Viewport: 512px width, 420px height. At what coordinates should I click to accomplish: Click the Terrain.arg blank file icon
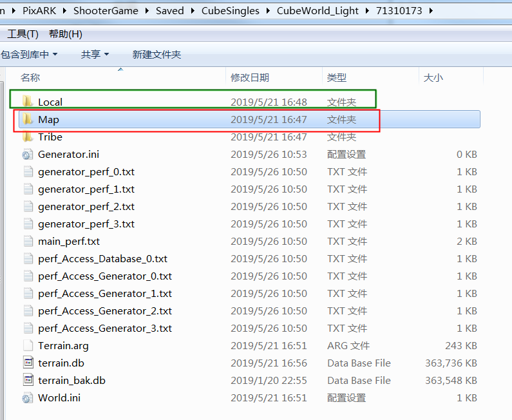pyautogui.click(x=28, y=345)
